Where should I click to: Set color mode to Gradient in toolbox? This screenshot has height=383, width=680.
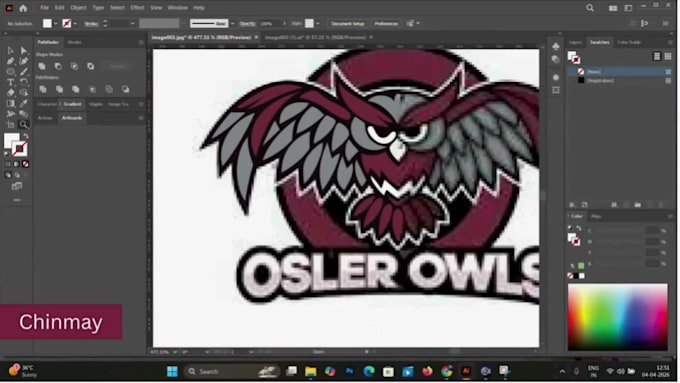16,164
